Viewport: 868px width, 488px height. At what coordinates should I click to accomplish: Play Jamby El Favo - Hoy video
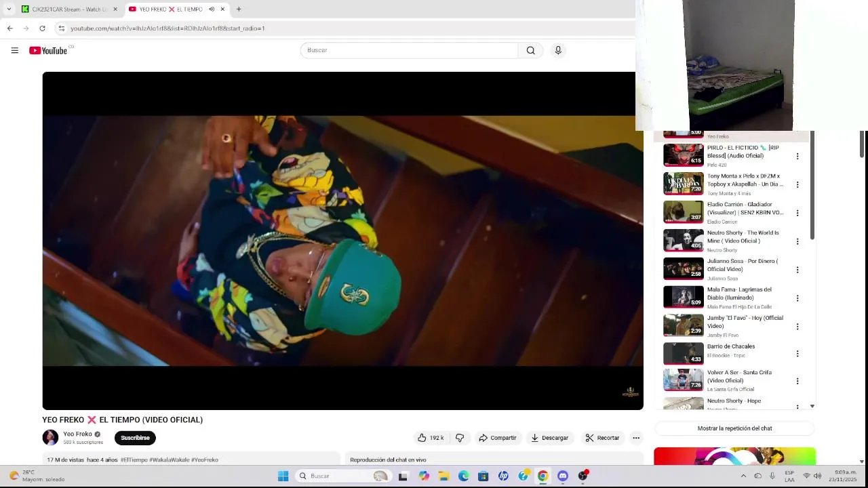coord(683,326)
